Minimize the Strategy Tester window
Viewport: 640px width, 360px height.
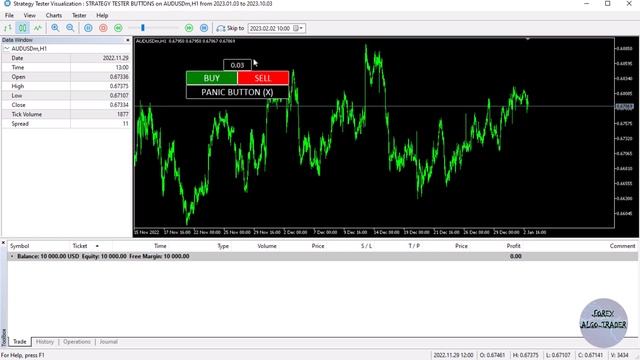click(x=587, y=4)
